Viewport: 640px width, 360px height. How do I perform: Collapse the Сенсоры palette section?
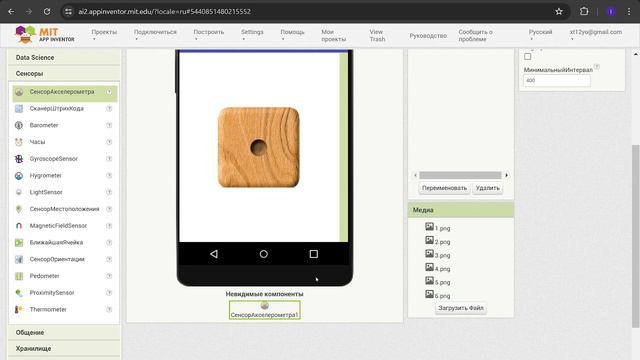click(x=64, y=73)
